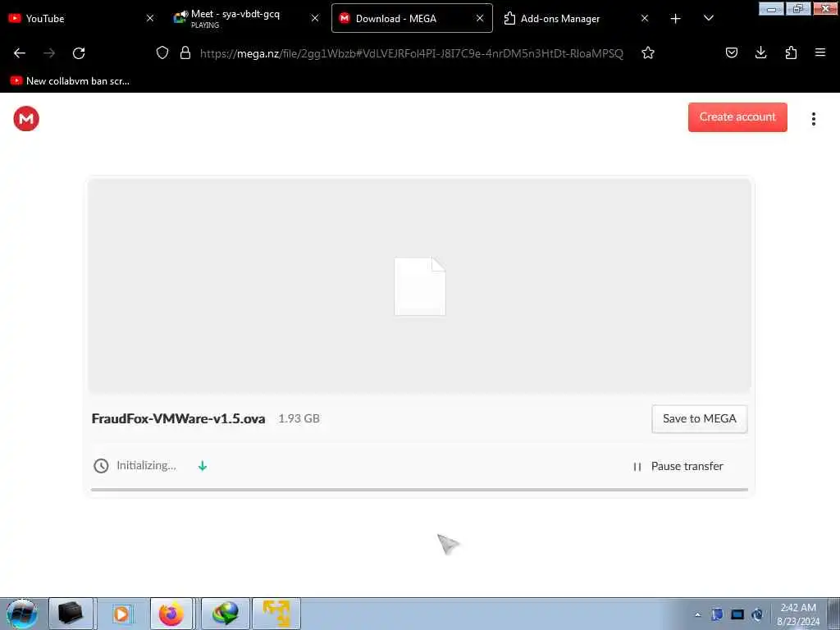The height and width of the screenshot is (630, 840).
Task: Open the yellow arrows taskbar app
Action: pos(276,614)
